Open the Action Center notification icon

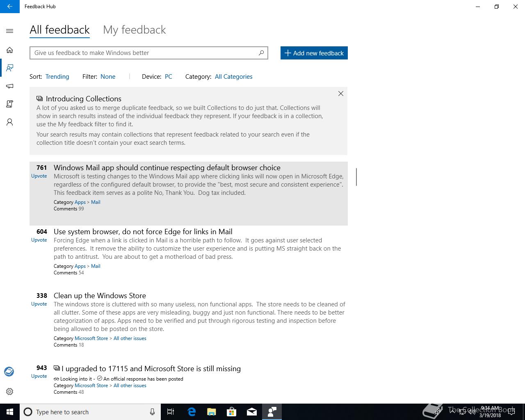tap(511, 412)
